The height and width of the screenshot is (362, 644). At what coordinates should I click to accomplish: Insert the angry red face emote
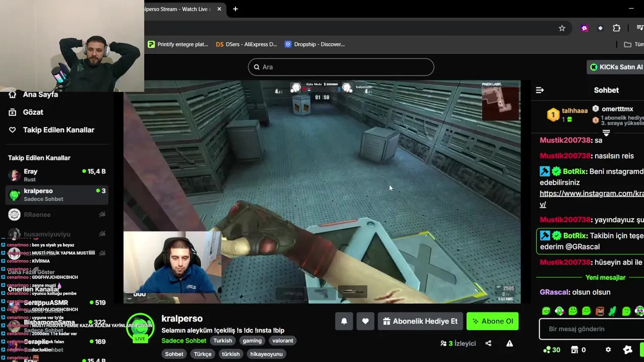600,311
